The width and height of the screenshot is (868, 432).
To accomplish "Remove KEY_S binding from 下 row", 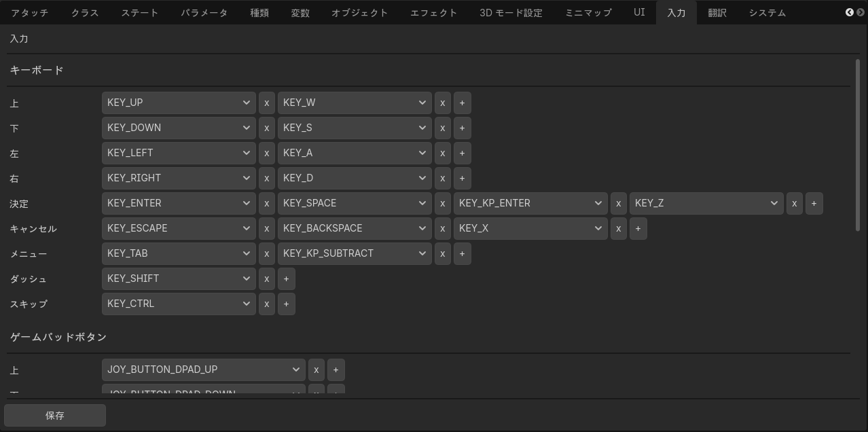I will 443,128.
